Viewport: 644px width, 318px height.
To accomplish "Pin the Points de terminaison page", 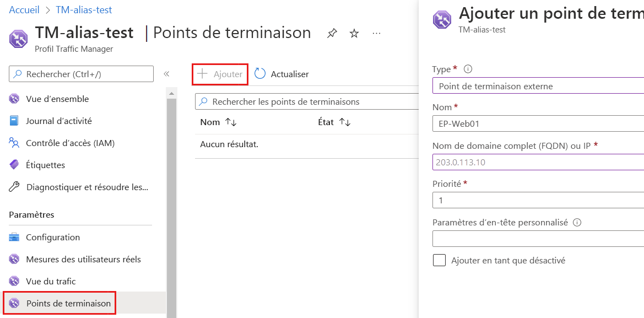I will [x=332, y=33].
